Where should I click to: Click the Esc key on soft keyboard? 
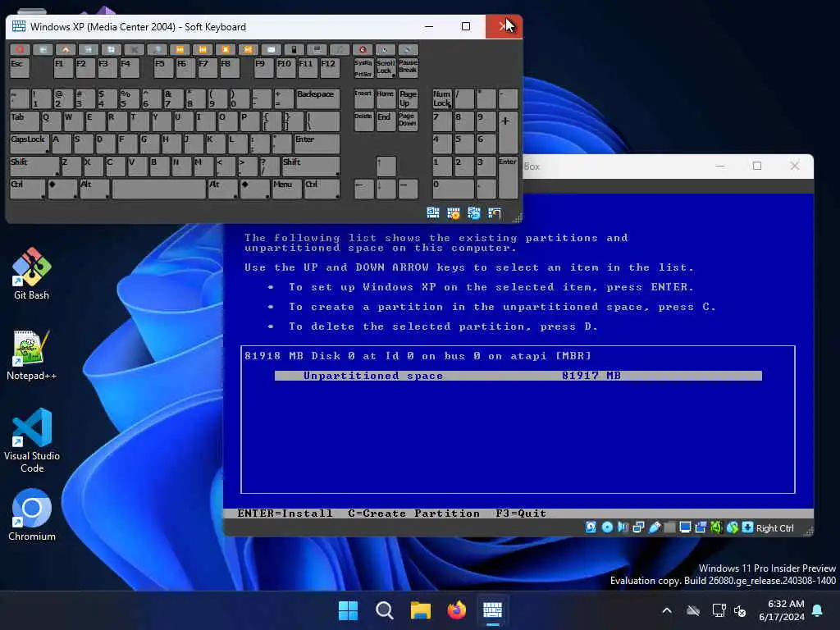click(x=20, y=68)
